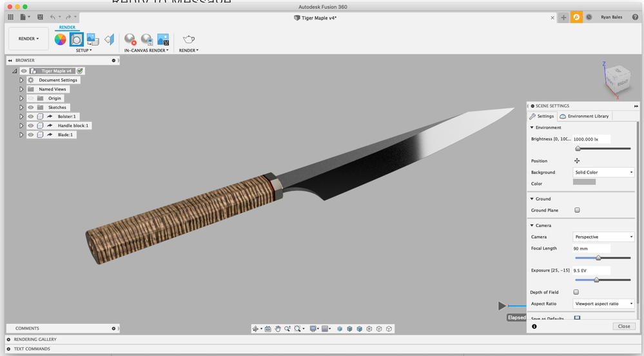Show the hidden Origin folder
Screen dimensions: 644x356
(31, 98)
